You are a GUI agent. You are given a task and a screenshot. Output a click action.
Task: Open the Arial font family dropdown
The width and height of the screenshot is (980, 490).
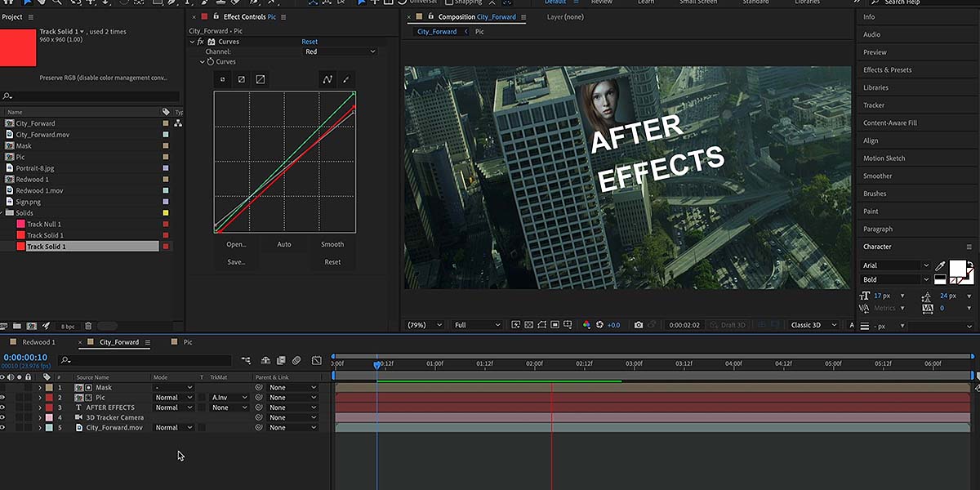pos(896,265)
